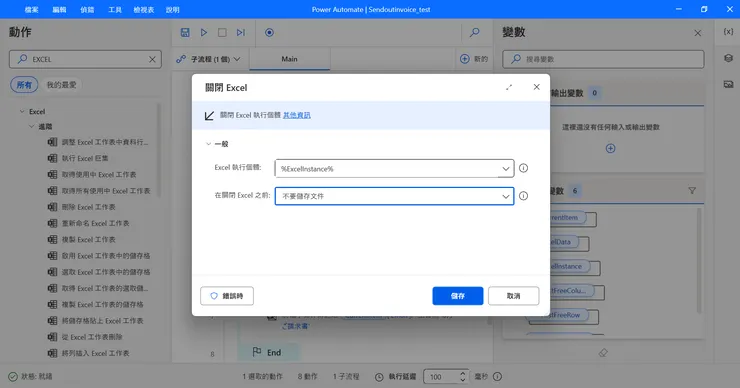Screen dimensions: 740x388
Task: Close the 關閉 Excel dialog
Action: click(x=537, y=87)
